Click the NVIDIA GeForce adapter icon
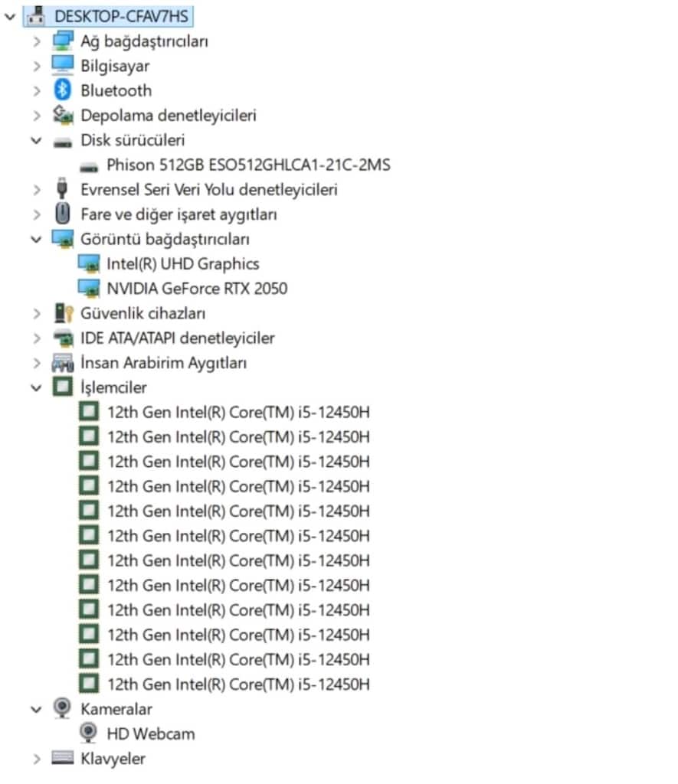 pyautogui.click(x=89, y=289)
